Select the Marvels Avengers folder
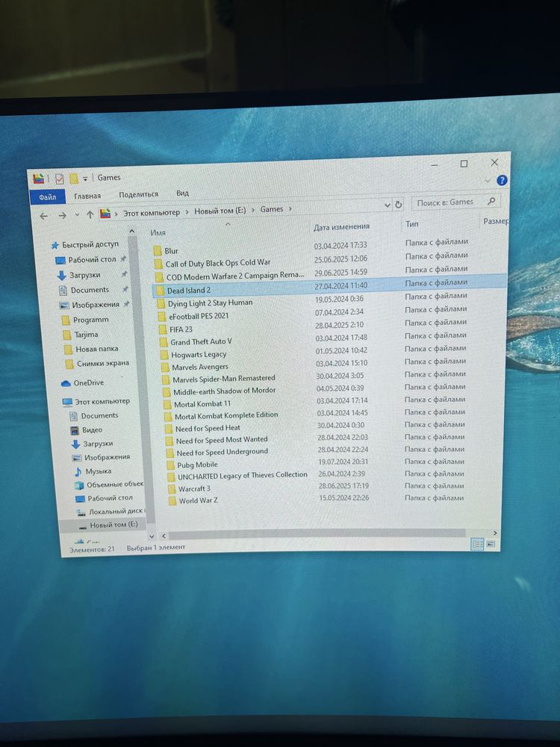The height and width of the screenshot is (747, 560). [x=195, y=368]
